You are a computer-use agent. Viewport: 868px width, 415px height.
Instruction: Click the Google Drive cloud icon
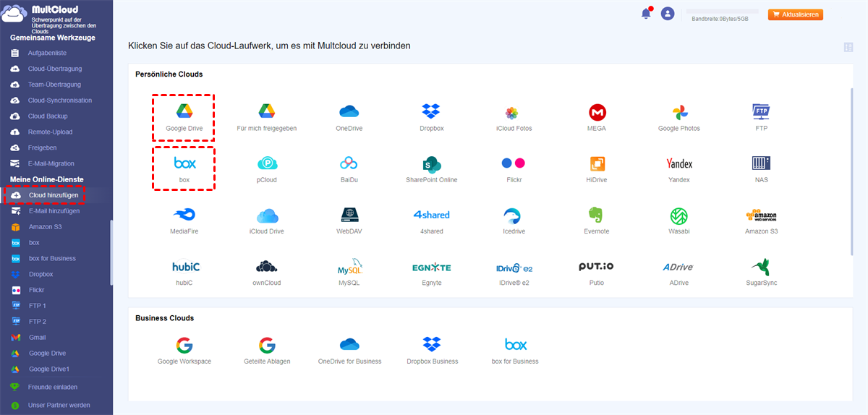[184, 111]
